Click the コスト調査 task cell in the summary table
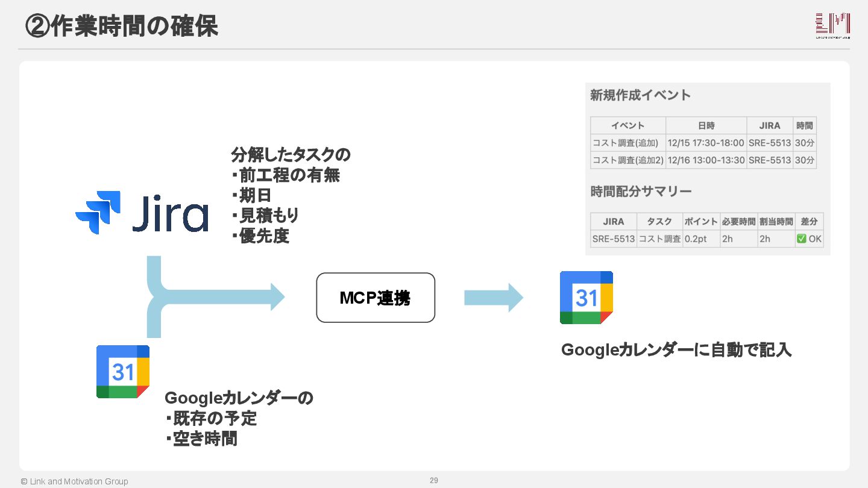The width and height of the screenshot is (868, 488). 659,239
